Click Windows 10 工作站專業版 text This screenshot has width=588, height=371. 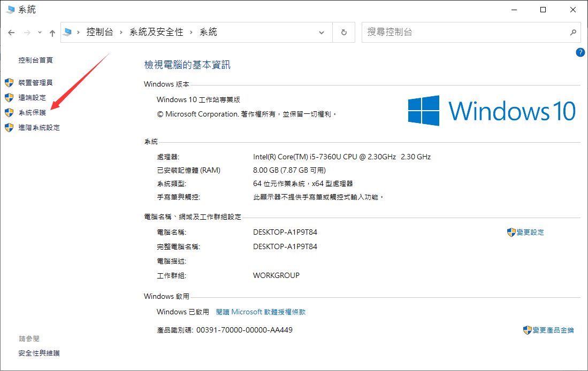pyautogui.click(x=198, y=99)
